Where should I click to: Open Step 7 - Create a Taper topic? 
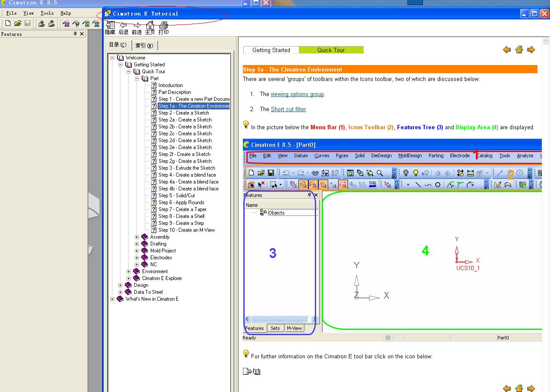click(182, 209)
